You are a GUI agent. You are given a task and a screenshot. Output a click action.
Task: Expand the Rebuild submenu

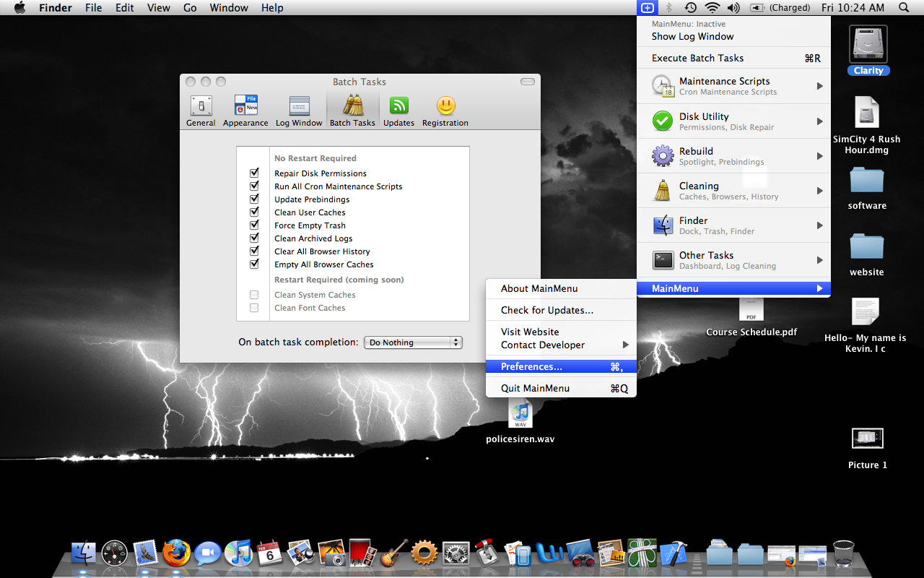pos(733,156)
